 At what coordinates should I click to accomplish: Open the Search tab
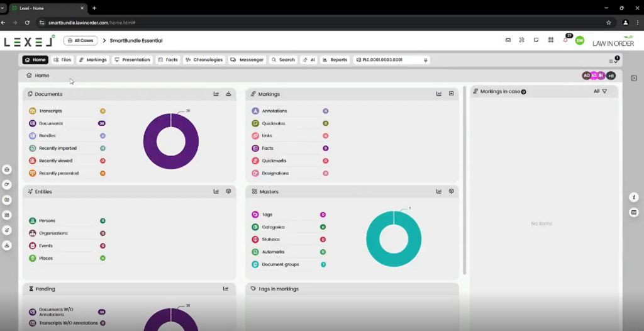[283, 60]
